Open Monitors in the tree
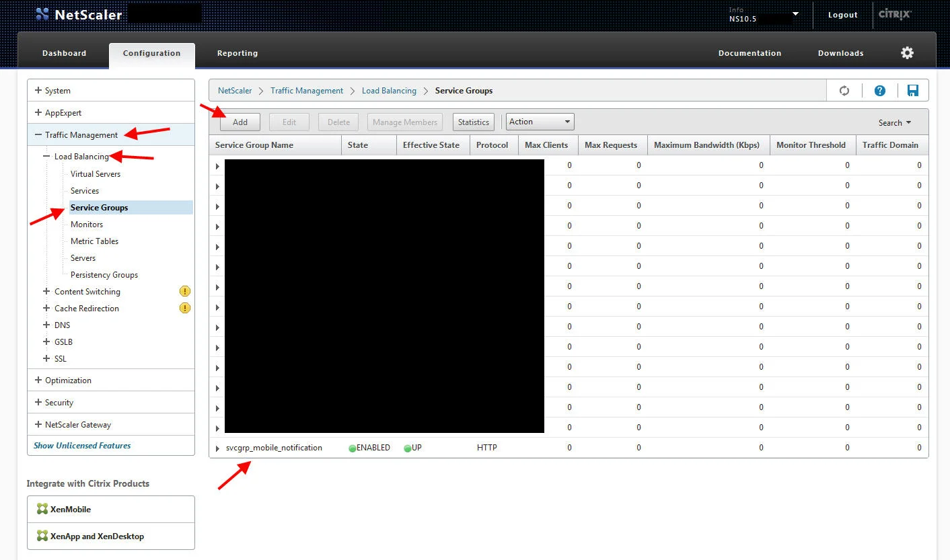Screen dimensions: 950x560 tap(87, 224)
